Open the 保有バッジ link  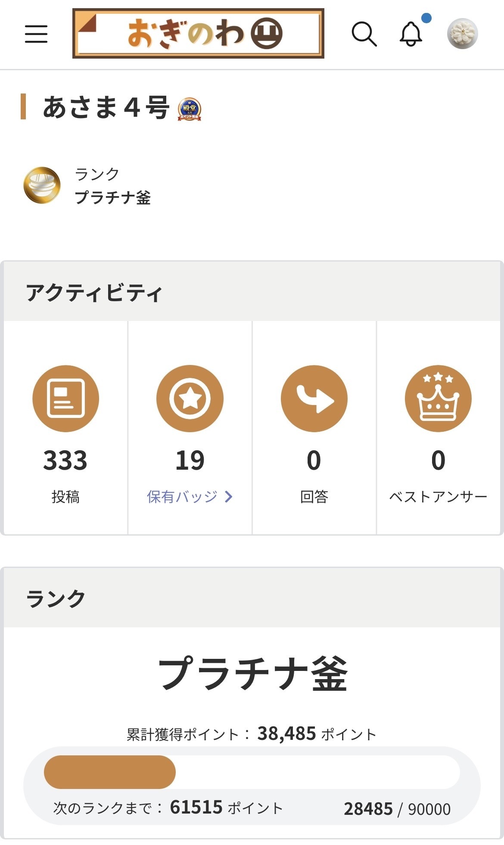190,497
